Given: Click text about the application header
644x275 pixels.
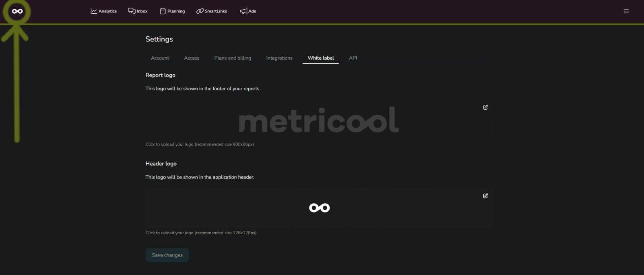Looking at the screenshot, I should coord(200,177).
